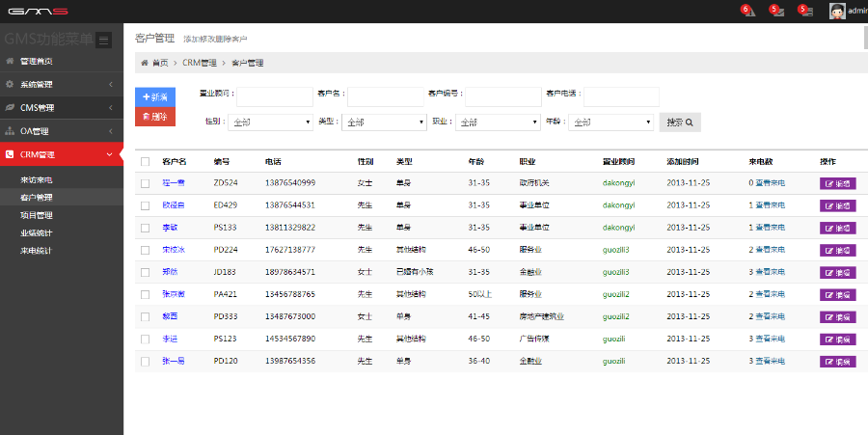This screenshot has width=868, height=435.
Task: Open the 年龄 dropdown filter
Action: coord(610,122)
